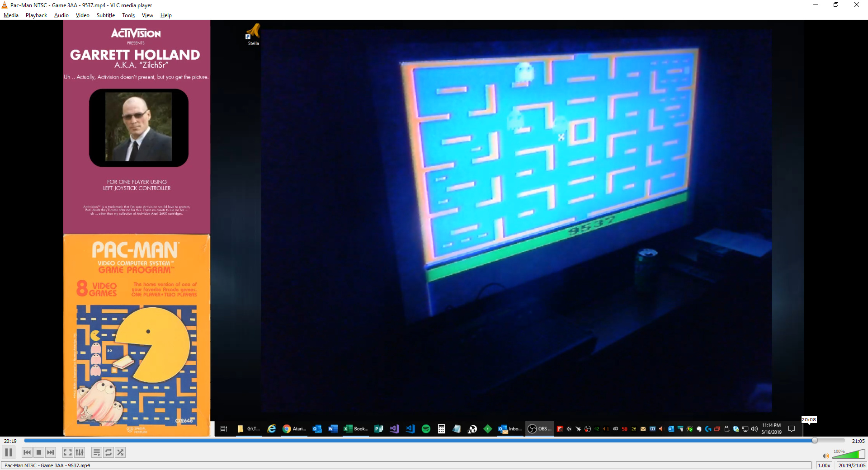
Task: Click the seek bar handle
Action: [815, 440]
